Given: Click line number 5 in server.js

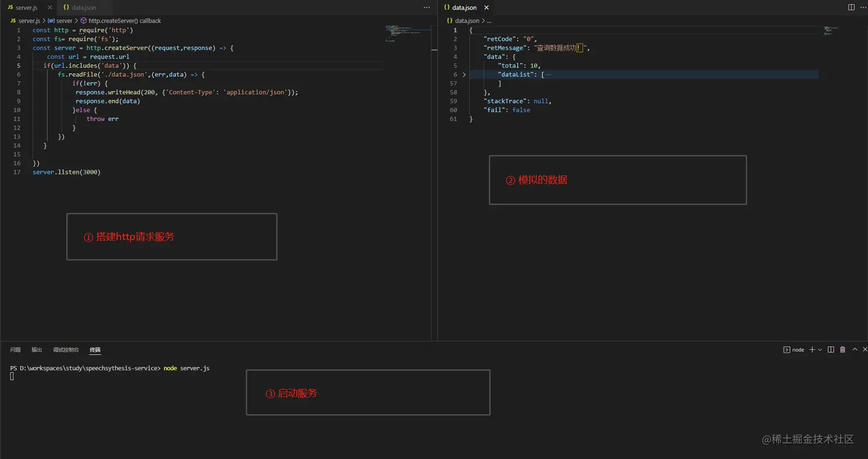Looking at the screenshot, I should tap(18, 66).
